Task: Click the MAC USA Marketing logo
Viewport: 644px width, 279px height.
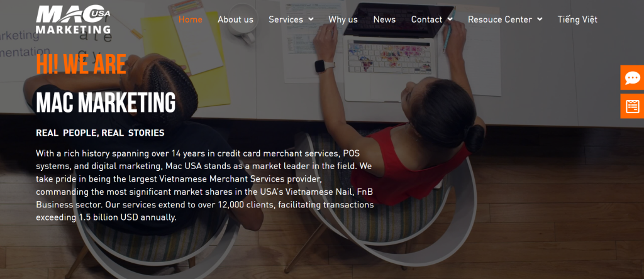Action: [x=73, y=19]
